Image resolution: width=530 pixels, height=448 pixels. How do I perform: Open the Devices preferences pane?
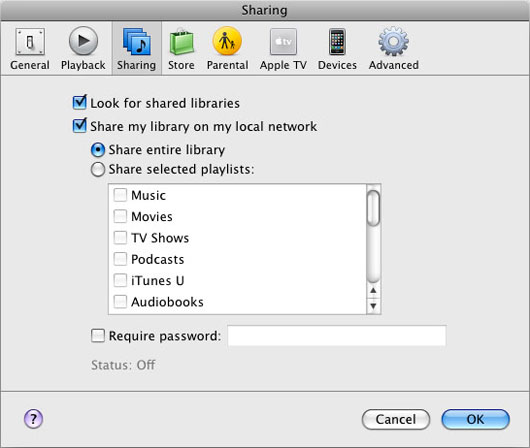pyautogui.click(x=337, y=49)
